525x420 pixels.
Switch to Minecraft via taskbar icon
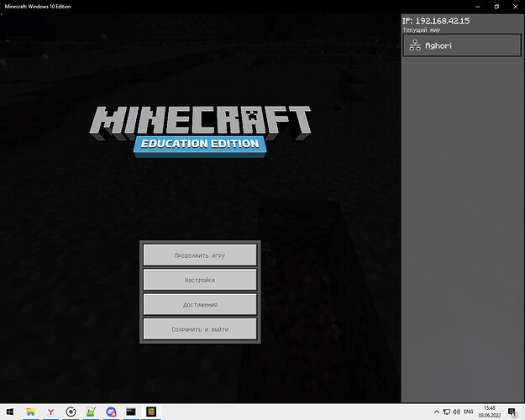coord(153,412)
